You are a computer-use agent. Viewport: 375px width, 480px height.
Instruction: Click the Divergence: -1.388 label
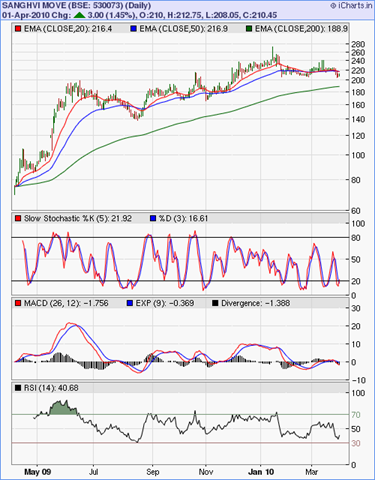[256, 303]
